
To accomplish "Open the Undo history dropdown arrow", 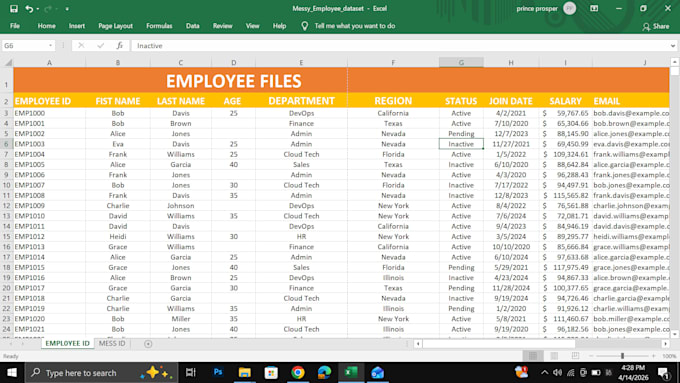I will point(38,9).
